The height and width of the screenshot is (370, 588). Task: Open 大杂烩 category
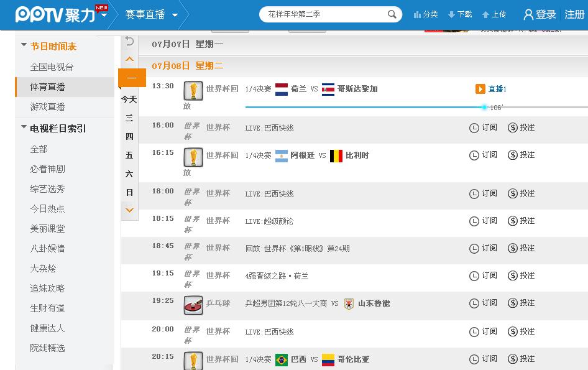[x=43, y=268]
